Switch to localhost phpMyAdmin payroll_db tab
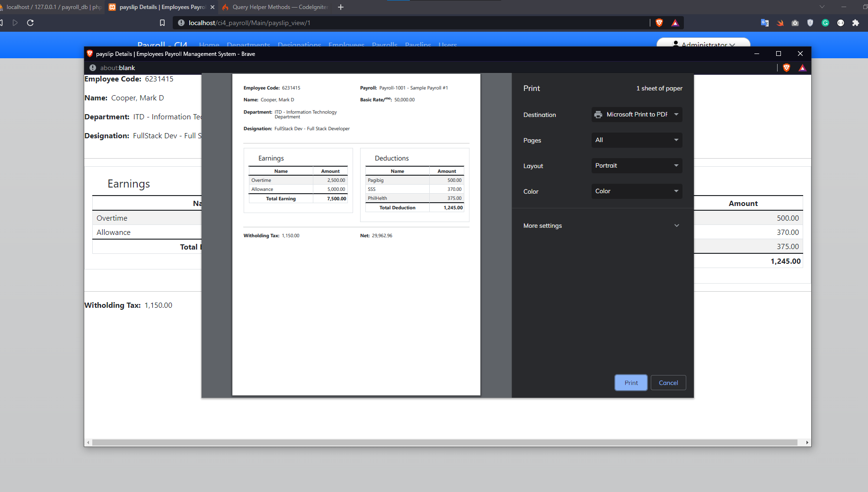The height and width of the screenshot is (492, 868). coord(51,7)
